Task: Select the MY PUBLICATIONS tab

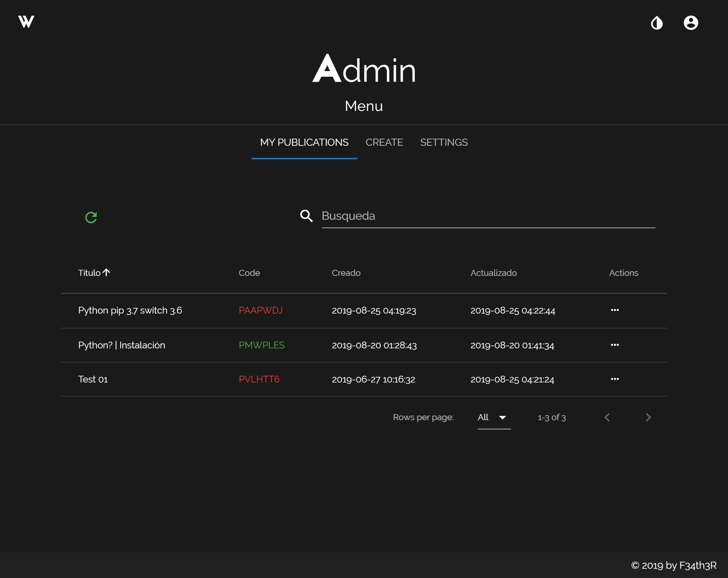Action: tap(304, 143)
